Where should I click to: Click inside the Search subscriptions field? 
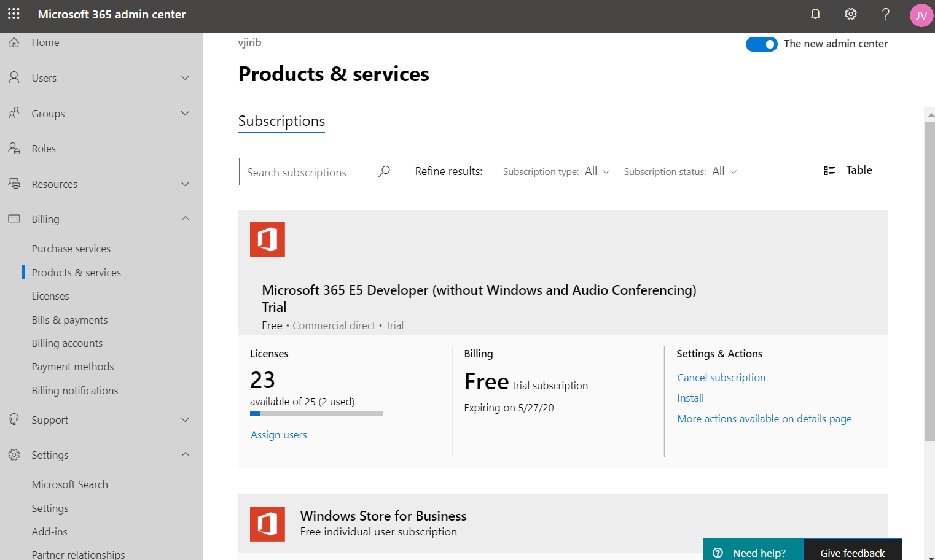point(307,171)
